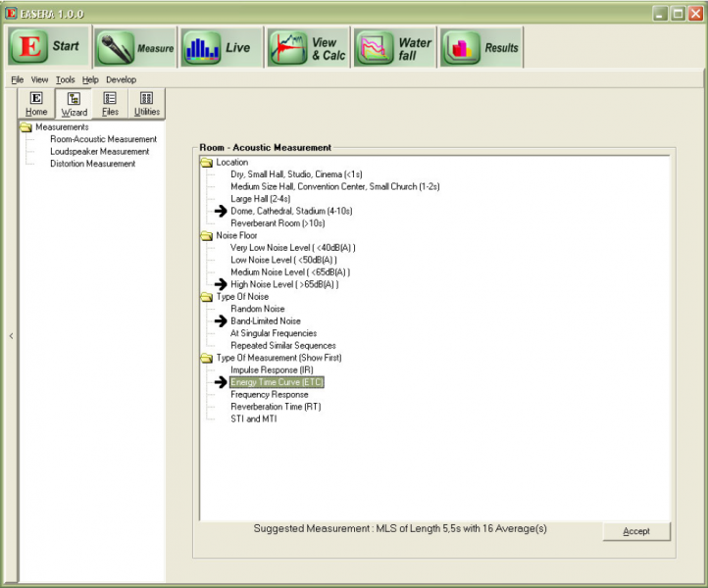
Task: Open the View & Calc icon
Action: click(x=288, y=47)
